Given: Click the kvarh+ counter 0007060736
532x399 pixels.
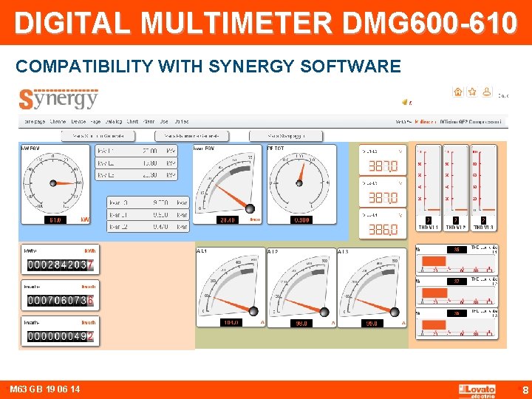Looking at the screenshot, I should click(61, 295).
